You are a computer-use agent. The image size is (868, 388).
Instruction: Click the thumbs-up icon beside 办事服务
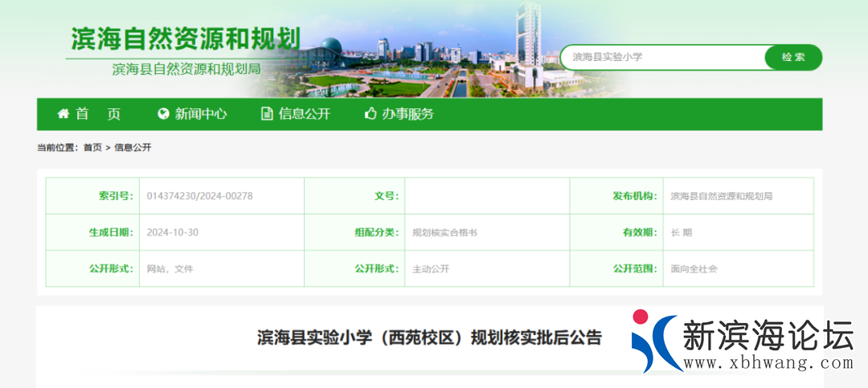[371, 114]
